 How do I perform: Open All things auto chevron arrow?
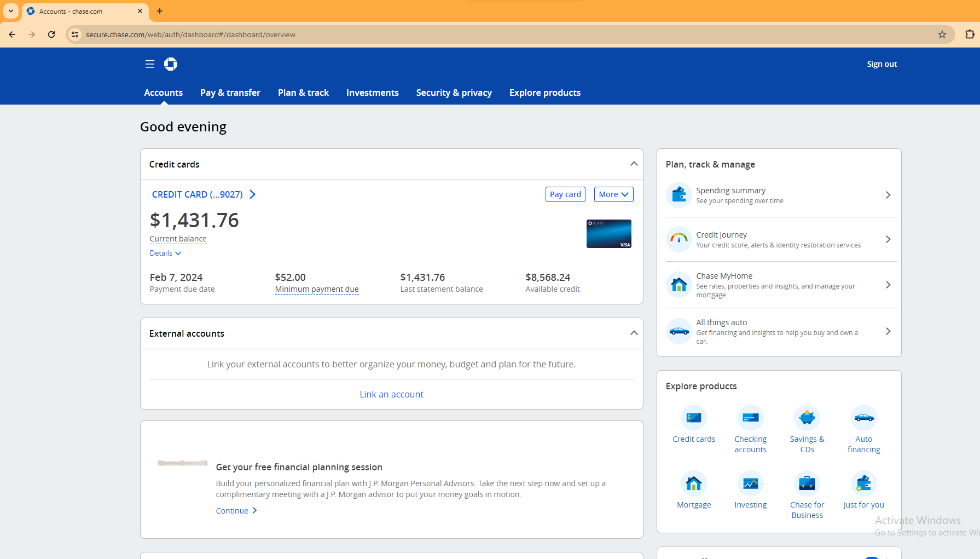(x=888, y=331)
